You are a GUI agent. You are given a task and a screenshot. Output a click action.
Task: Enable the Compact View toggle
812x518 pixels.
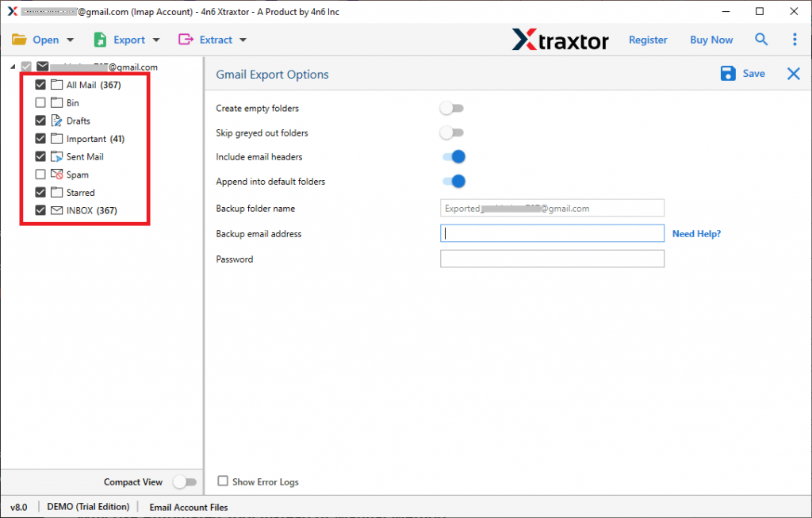pos(185,482)
